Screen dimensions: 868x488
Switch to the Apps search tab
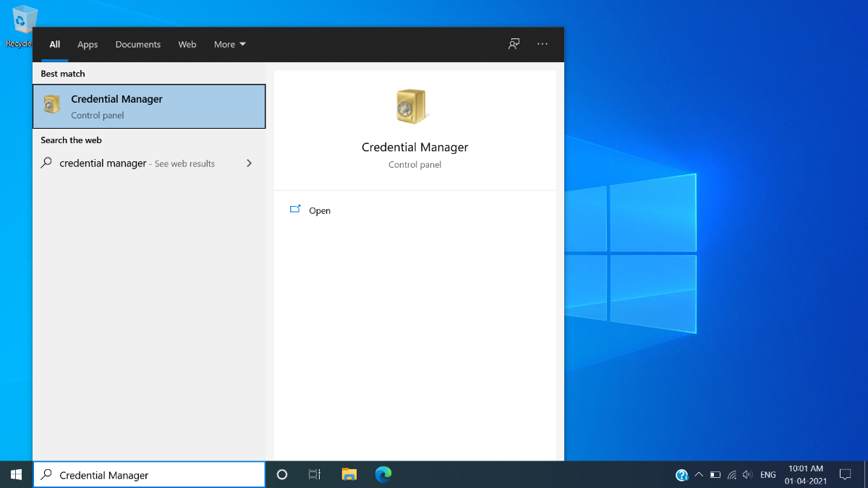tap(88, 45)
